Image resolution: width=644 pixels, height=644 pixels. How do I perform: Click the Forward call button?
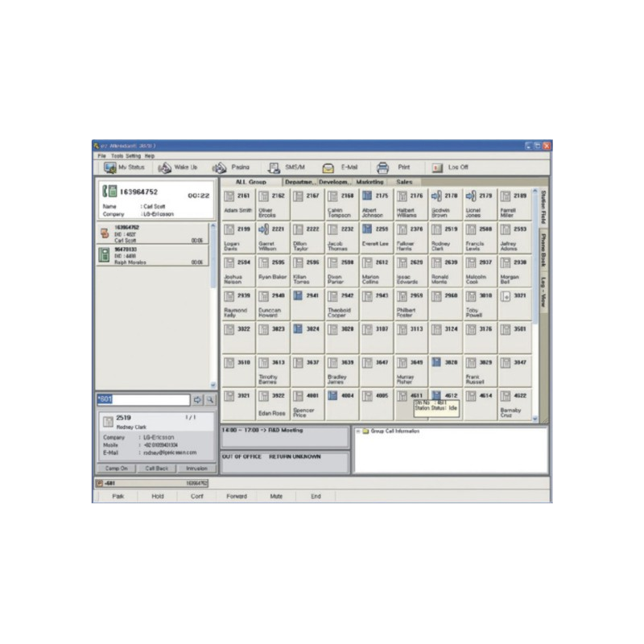237,497
